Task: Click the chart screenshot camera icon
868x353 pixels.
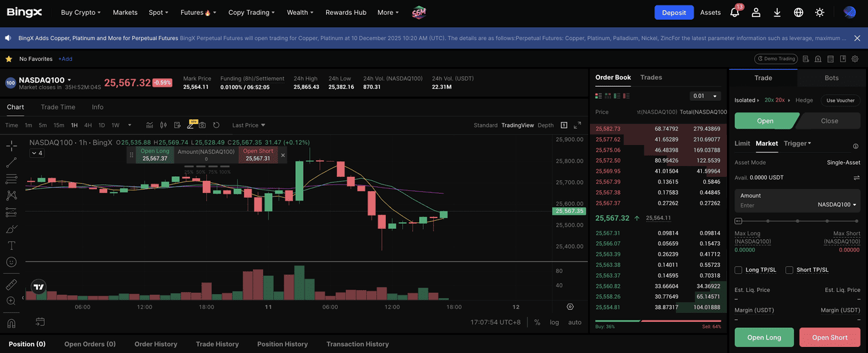Action: click(202, 125)
